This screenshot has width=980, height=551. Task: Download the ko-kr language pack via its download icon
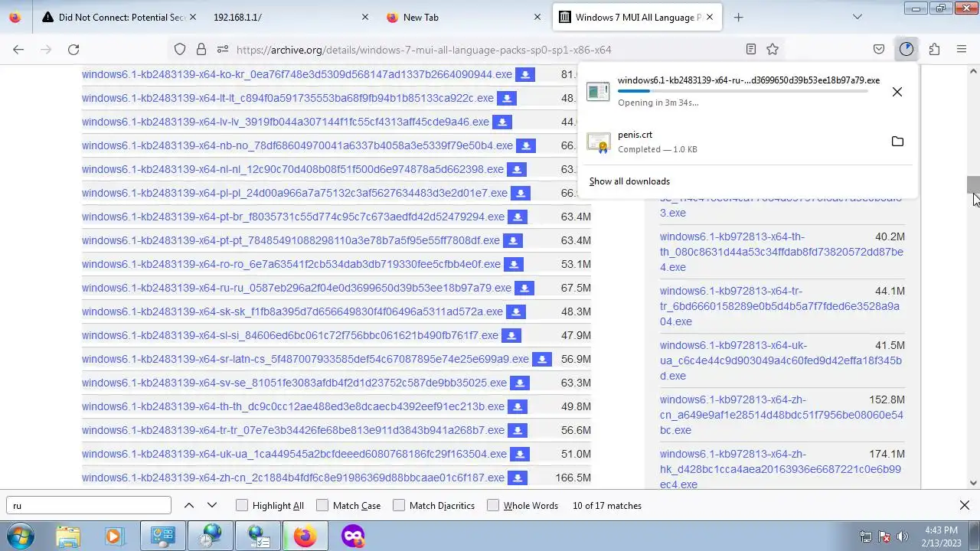pos(525,75)
